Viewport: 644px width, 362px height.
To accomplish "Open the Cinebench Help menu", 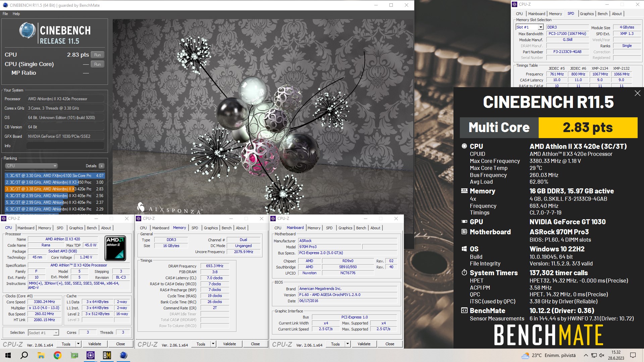I will pos(16,14).
